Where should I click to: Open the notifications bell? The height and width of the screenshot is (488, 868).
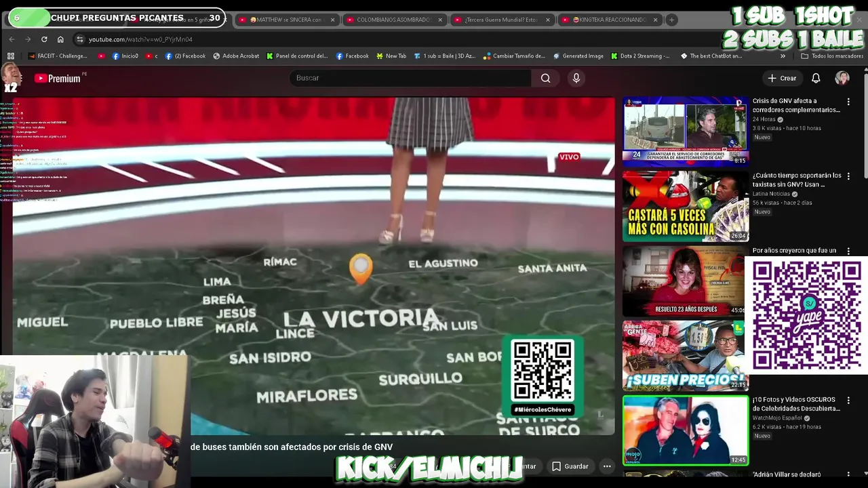816,78
